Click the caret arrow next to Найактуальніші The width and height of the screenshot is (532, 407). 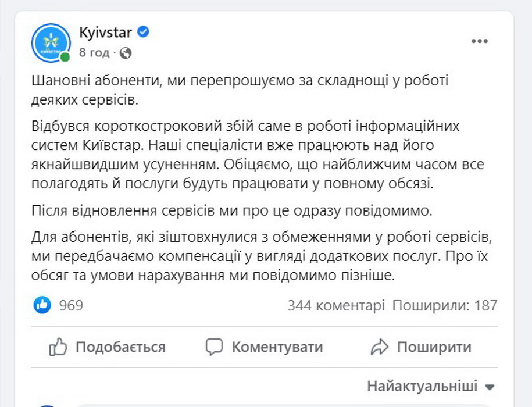coord(489,387)
